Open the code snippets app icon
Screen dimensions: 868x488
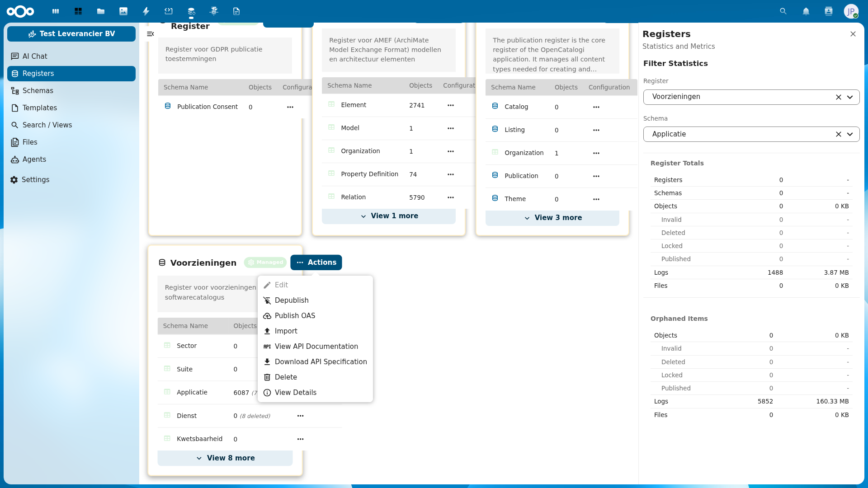[x=169, y=11]
